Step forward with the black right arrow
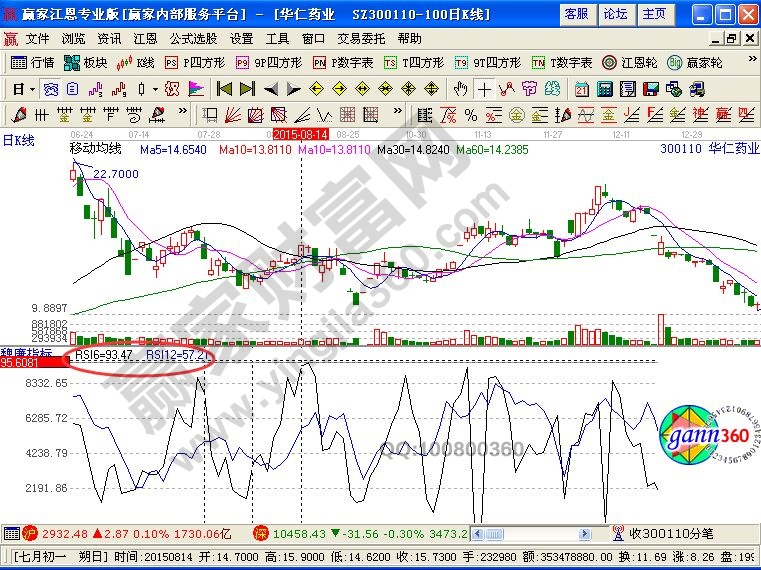Viewport: 761px width, 570px height. 294,89
